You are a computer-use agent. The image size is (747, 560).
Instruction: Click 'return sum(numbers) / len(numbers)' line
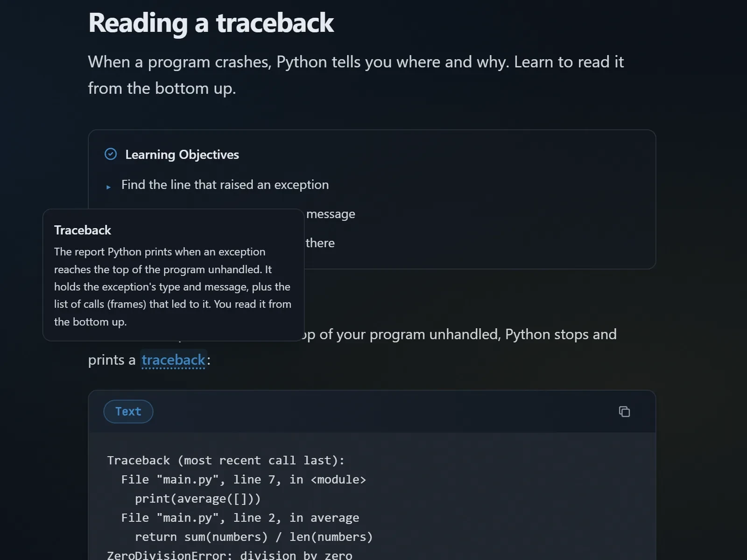(x=254, y=537)
